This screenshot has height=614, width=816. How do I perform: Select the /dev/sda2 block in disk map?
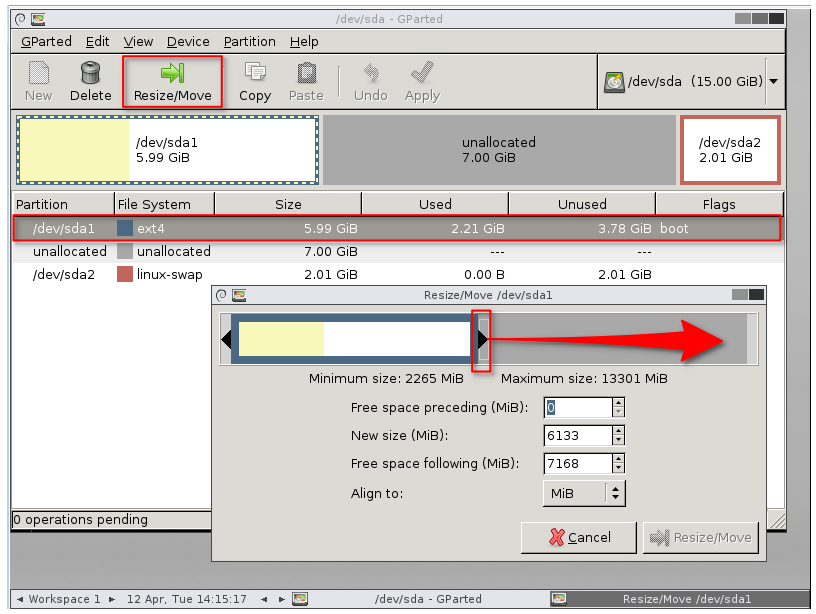[730, 150]
